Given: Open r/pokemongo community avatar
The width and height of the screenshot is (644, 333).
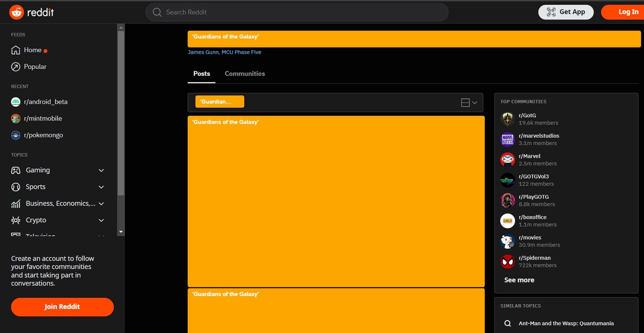Looking at the screenshot, I should click(x=15, y=135).
